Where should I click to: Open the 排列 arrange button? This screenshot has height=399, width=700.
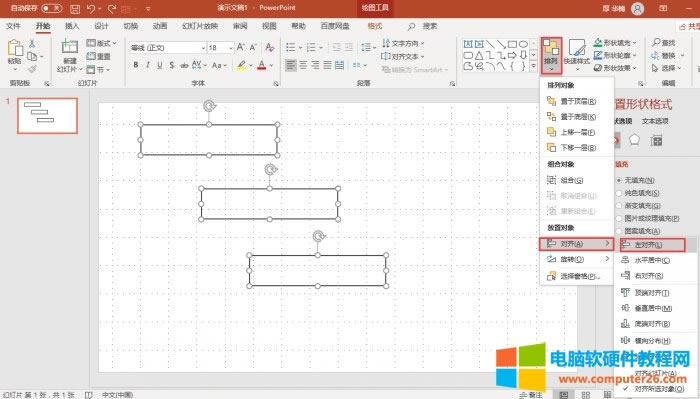tap(551, 55)
